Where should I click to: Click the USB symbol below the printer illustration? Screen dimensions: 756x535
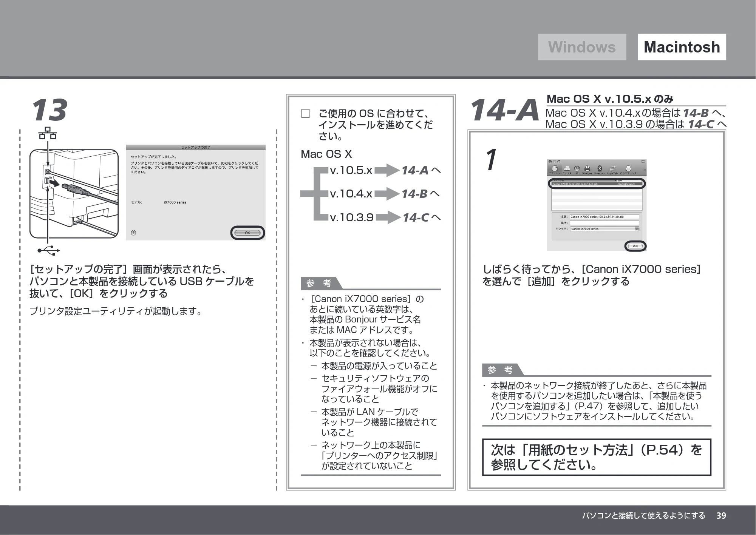49,250
